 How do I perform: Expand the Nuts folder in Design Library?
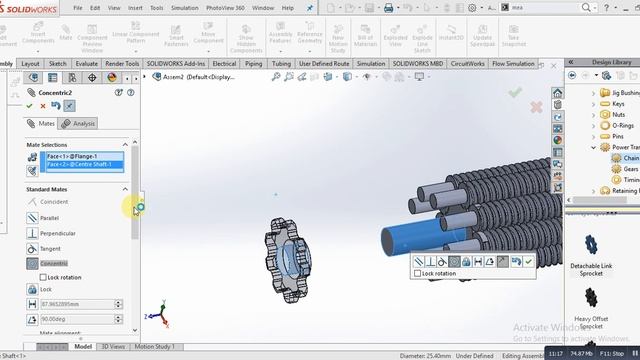coord(593,115)
